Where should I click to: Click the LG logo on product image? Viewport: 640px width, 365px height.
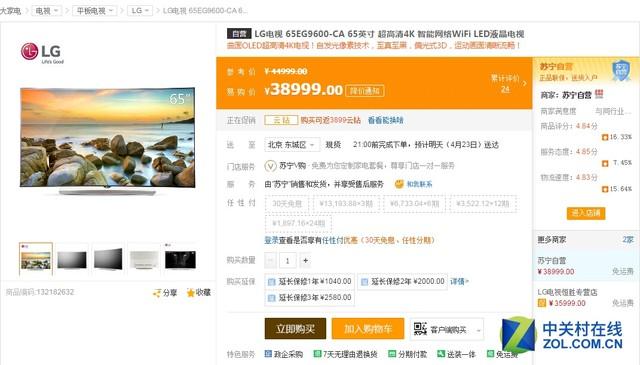tap(42, 53)
